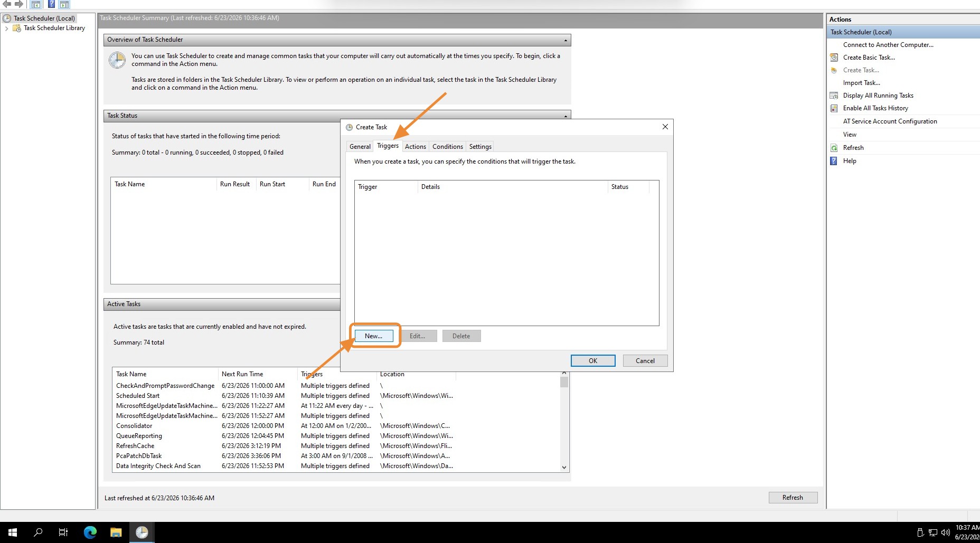Click the Help toolbar icon with the question mark
980x543 pixels.
coord(51,4)
